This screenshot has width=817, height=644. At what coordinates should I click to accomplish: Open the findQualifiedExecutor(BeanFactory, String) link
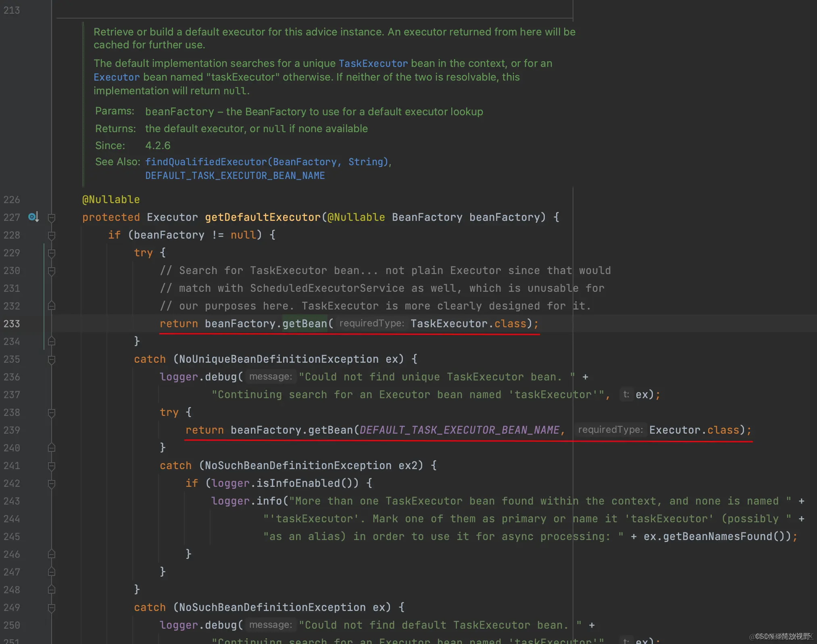(x=267, y=162)
